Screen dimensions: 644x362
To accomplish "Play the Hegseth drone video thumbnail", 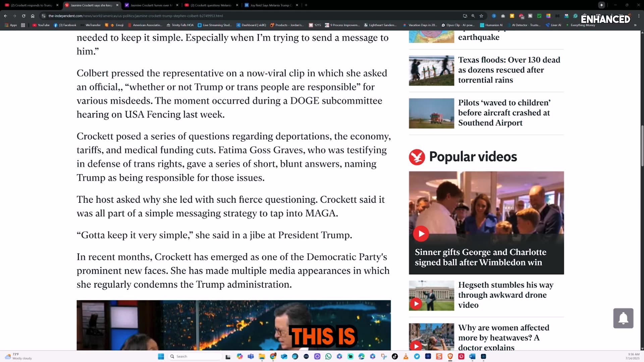I will click(416, 303).
